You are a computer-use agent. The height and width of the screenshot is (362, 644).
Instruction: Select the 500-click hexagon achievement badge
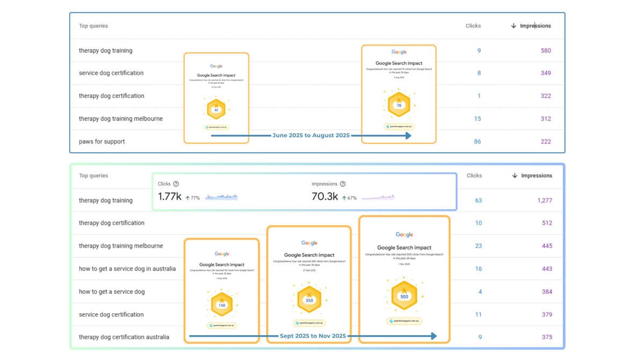[x=404, y=295]
